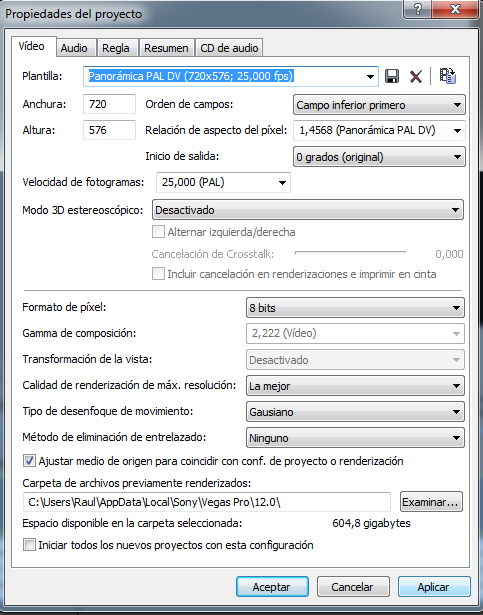Open Velocidad de fotogramas dropdown
Screen dimensions: 483x615
tap(223, 182)
